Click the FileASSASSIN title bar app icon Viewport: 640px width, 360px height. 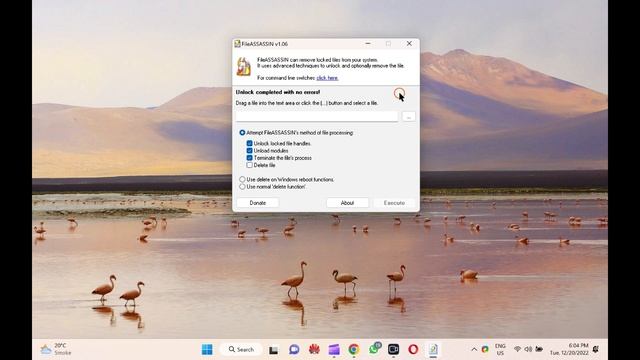click(x=237, y=44)
